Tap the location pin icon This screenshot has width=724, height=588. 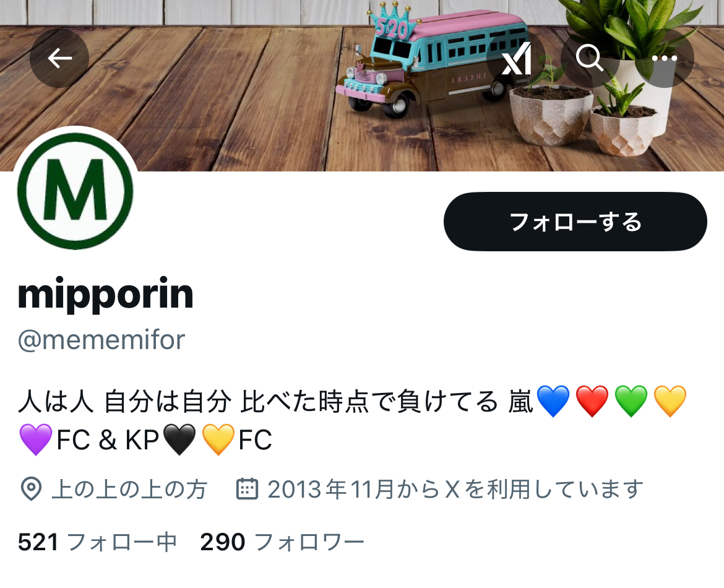[x=32, y=489]
